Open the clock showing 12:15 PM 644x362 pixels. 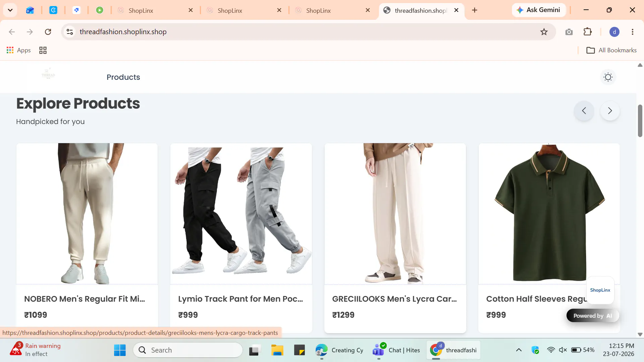click(x=619, y=350)
